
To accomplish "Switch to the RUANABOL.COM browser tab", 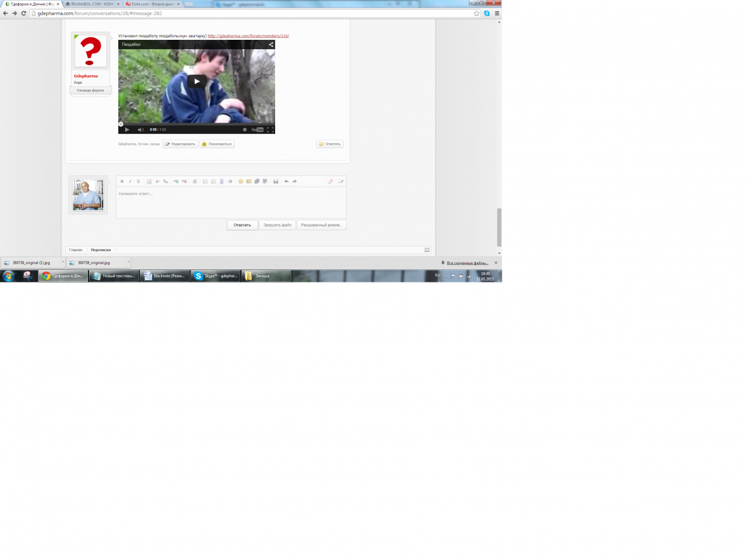I will click(91, 4).
